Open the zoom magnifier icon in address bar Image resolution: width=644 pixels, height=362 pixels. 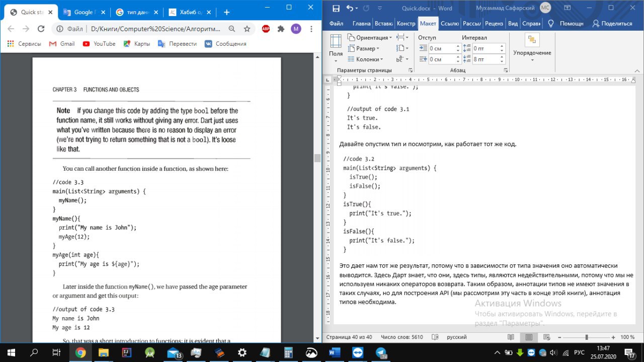(x=232, y=29)
